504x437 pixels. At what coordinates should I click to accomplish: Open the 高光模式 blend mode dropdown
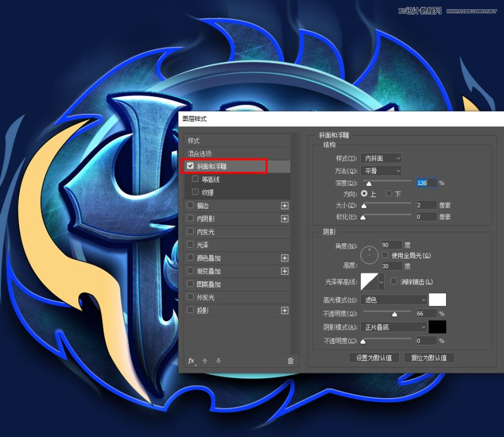(393, 300)
